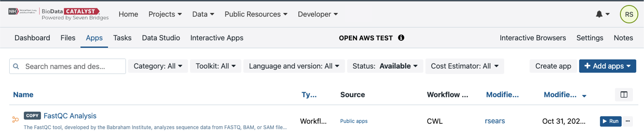Sort by the Name column header
This screenshot has width=644, height=138.
tap(23, 95)
